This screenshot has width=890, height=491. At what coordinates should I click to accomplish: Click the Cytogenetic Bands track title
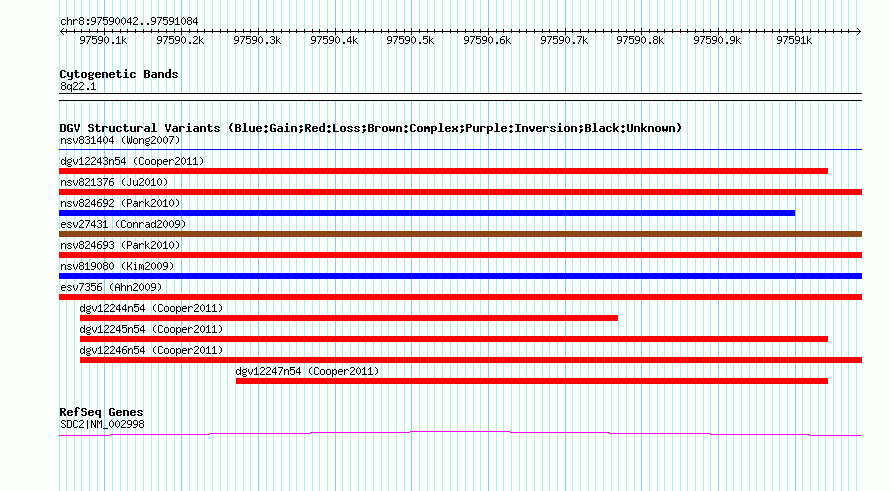[x=119, y=74]
